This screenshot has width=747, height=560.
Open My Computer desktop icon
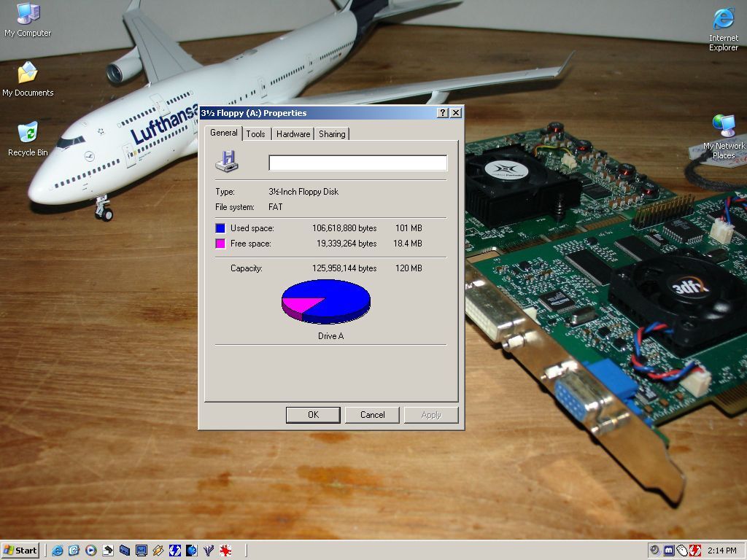coord(28,19)
